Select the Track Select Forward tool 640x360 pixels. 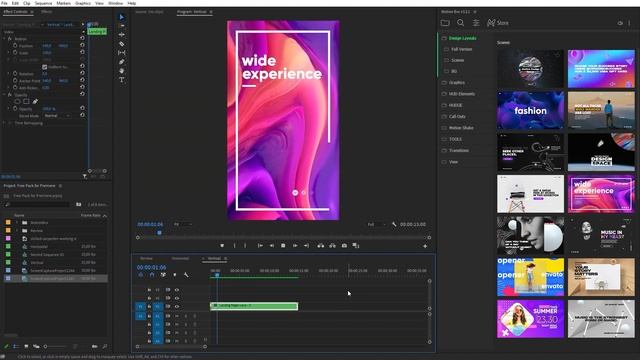pos(122,26)
